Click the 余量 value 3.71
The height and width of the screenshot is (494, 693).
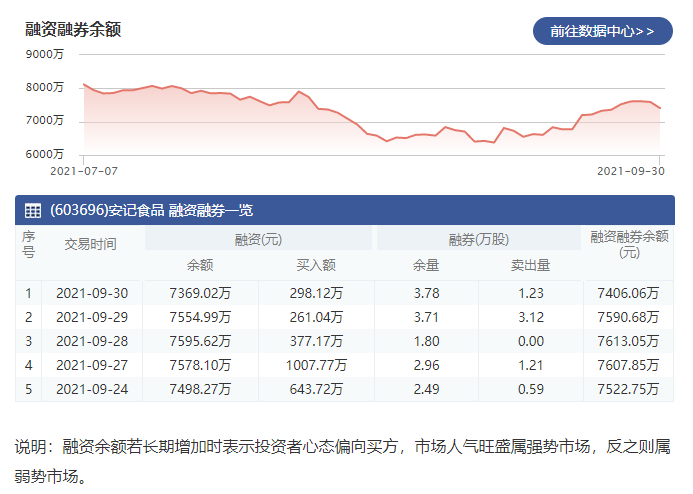(426, 317)
